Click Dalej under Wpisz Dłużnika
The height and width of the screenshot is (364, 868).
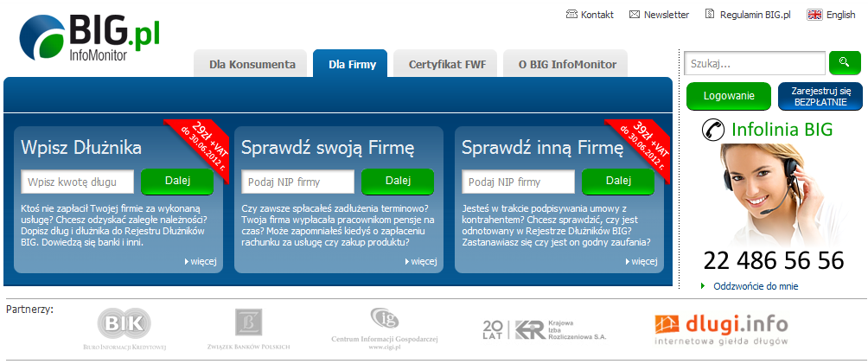tap(177, 181)
